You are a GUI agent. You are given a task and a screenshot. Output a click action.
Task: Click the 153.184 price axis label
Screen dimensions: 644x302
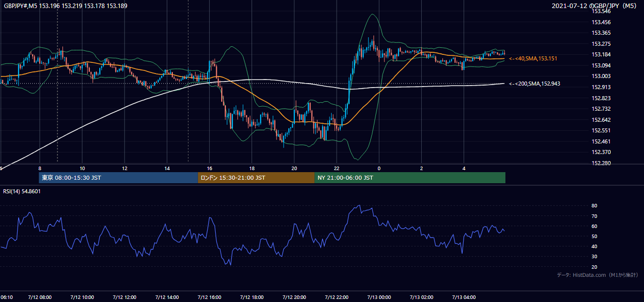coord(601,54)
